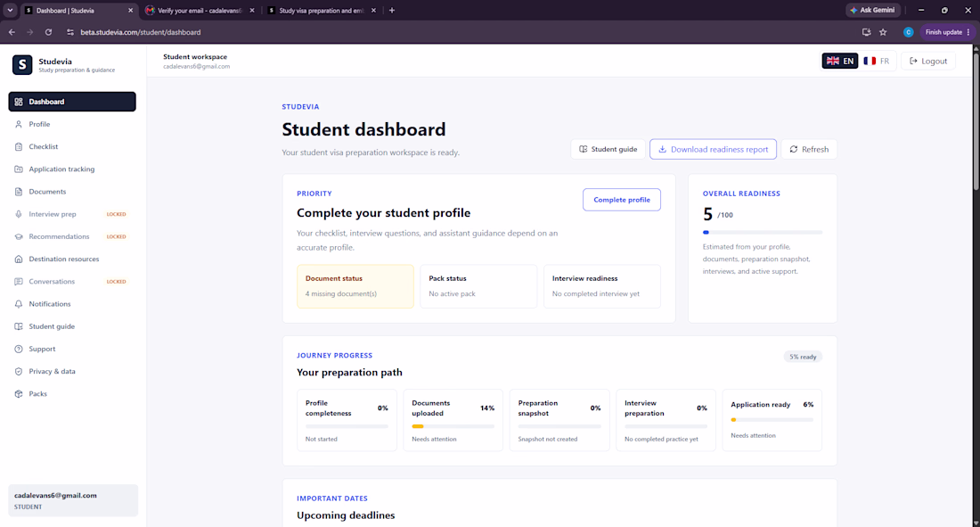Click the Application ready progress bar
This screenshot has height=527, width=980.
tap(772, 420)
